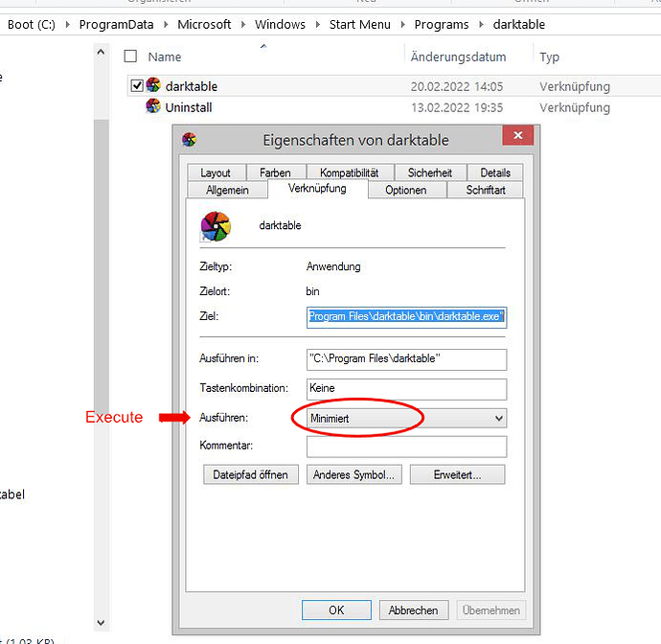Expand breadcrumb arrow after Boot (C:)

click(67, 25)
